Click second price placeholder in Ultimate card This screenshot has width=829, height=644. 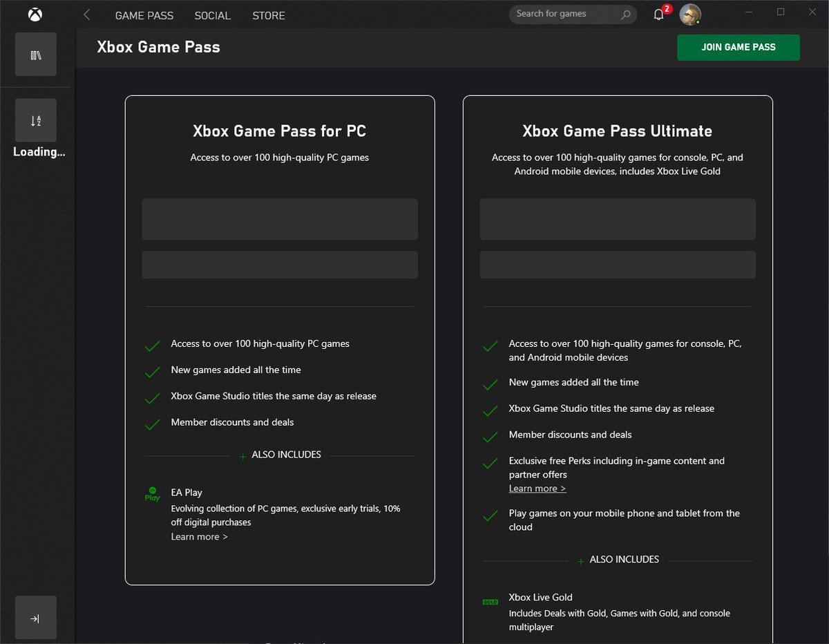[x=618, y=265]
